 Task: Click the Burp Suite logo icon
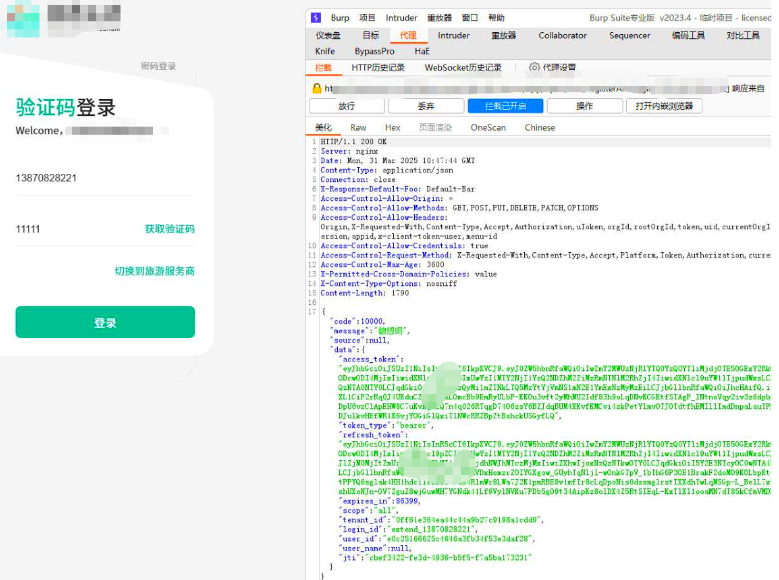point(316,18)
